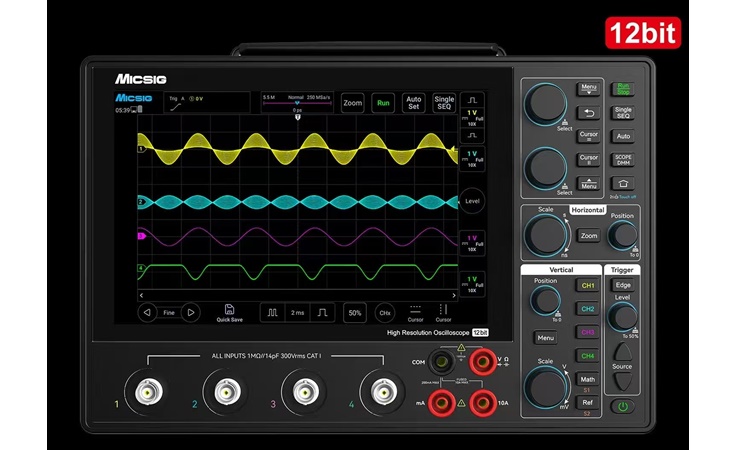The width and height of the screenshot is (735, 450).
Task: Hit the Ref hardware key
Action: coord(587,402)
